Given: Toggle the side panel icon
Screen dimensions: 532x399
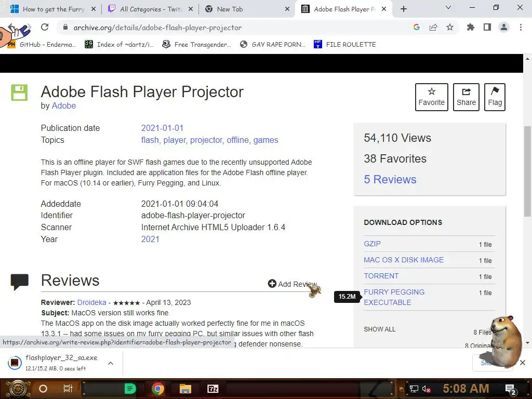Looking at the screenshot, I should click(x=487, y=27).
